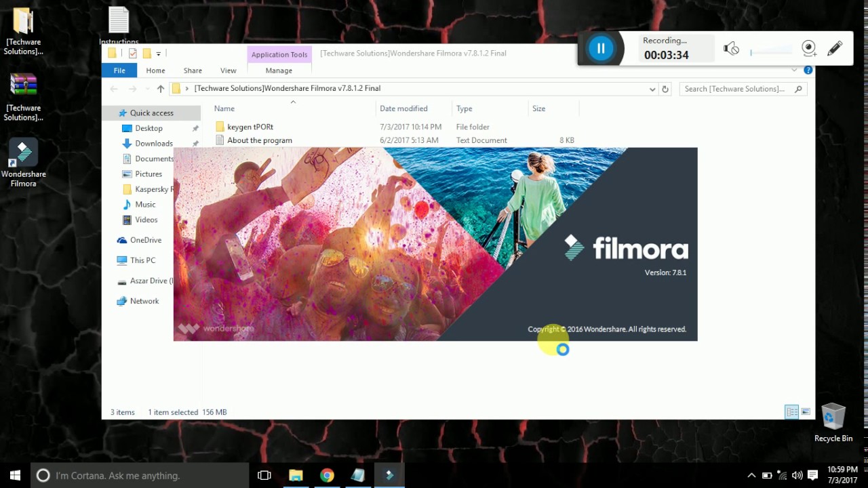Open the Windows Start menu
This screenshot has height=488, width=868.
pyautogui.click(x=15, y=475)
